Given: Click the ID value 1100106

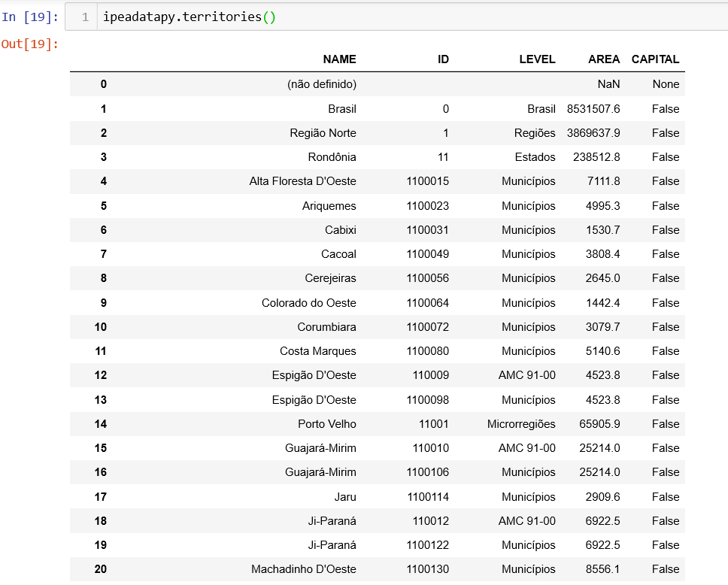Looking at the screenshot, I should pyautogui.click(x=428, y=472).
